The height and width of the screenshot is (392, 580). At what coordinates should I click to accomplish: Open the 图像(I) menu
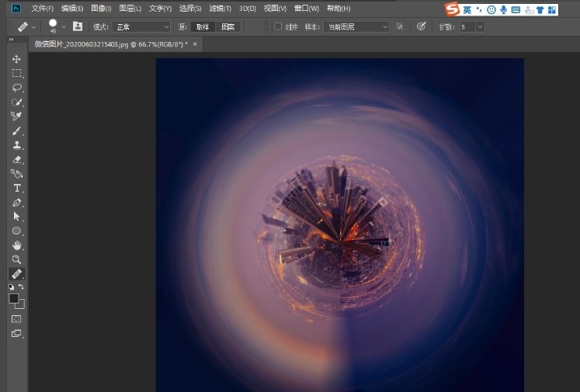point(101,9)
